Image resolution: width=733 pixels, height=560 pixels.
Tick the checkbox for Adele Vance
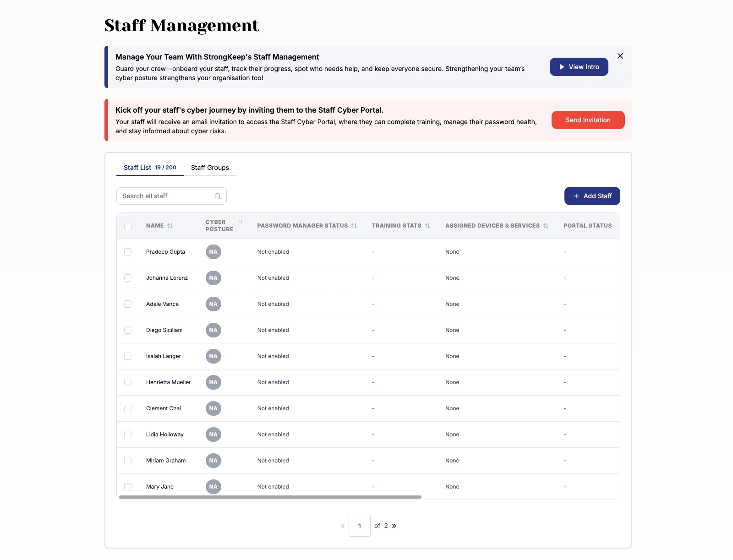(x=128, y=304)
